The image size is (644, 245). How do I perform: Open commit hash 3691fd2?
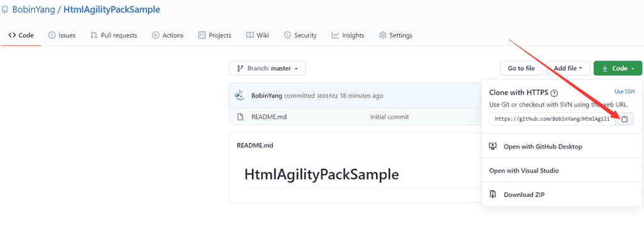click(x=327, y=96)
